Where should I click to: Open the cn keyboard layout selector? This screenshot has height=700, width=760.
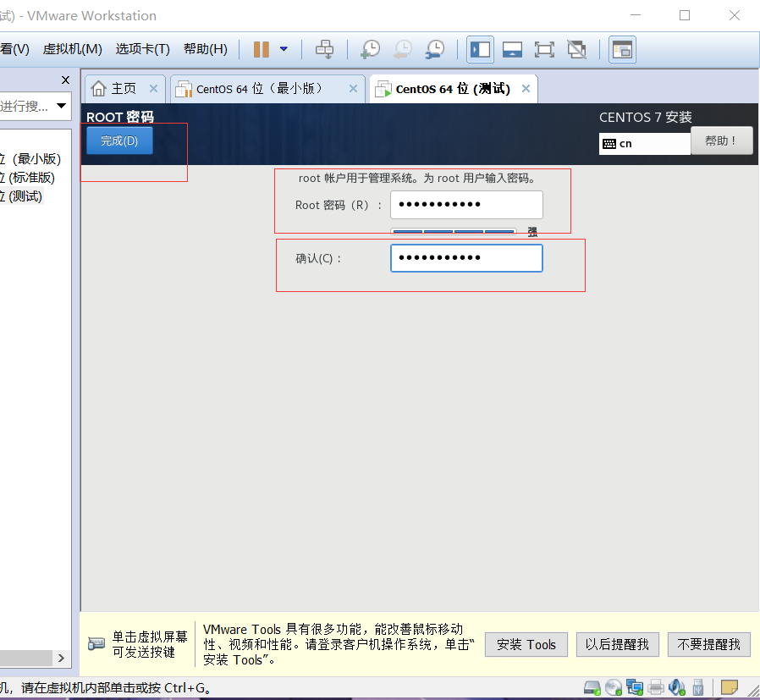[x=644, y=144]
